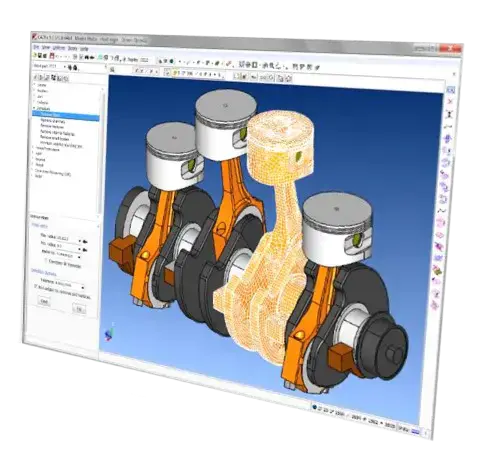Click the Close button in left panel
This screenshot has width=483, height=469.
pyautogui.click(x=44, y=302)
